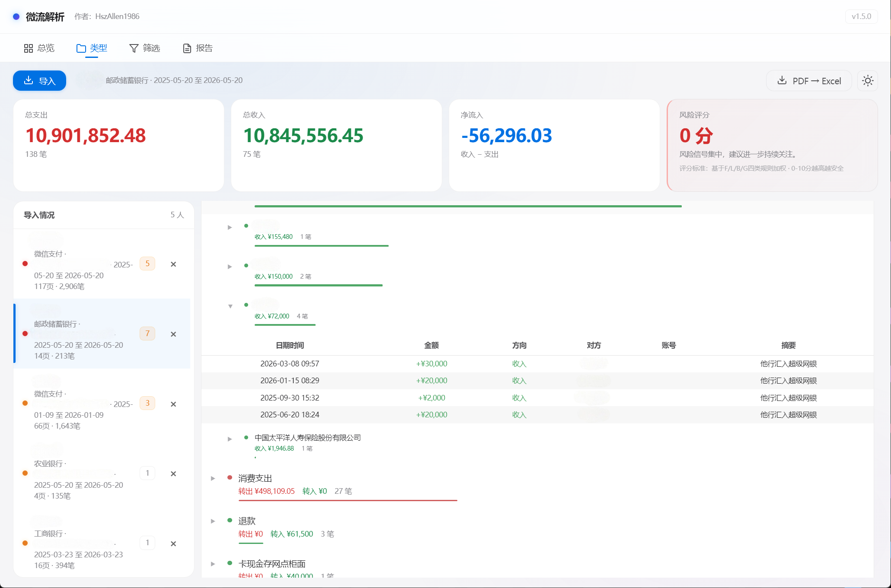
Task: Expand the 退款 category
Action: 213,521
